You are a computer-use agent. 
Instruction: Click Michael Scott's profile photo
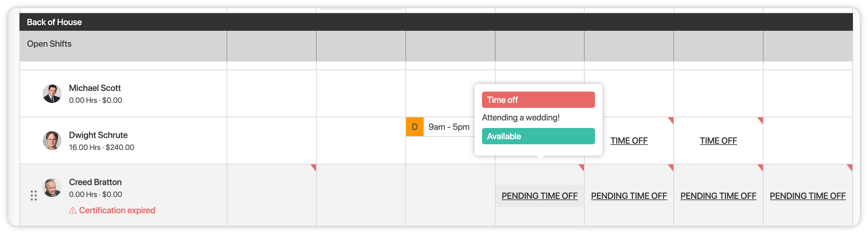[52, 93]
